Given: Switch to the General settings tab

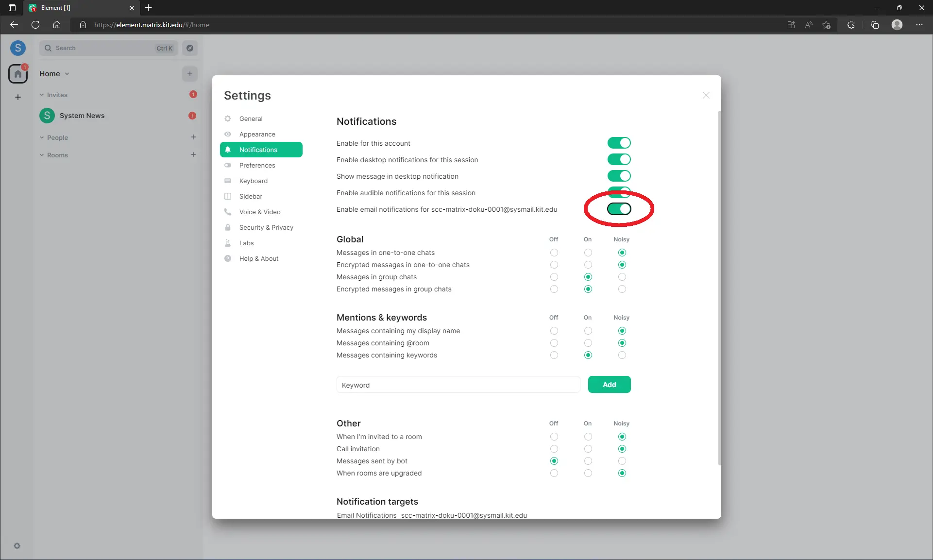Looking at the screenshot, I should 250,119.
